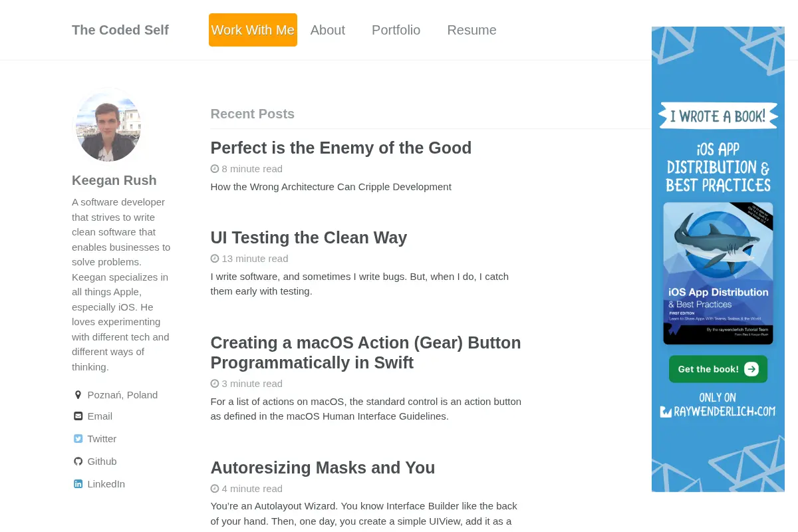Image resolution: width=798 pixels, height=532 pixels.
Task: Click the You're an Autolayout Wizard excerpt
Action: click(364, 514)
